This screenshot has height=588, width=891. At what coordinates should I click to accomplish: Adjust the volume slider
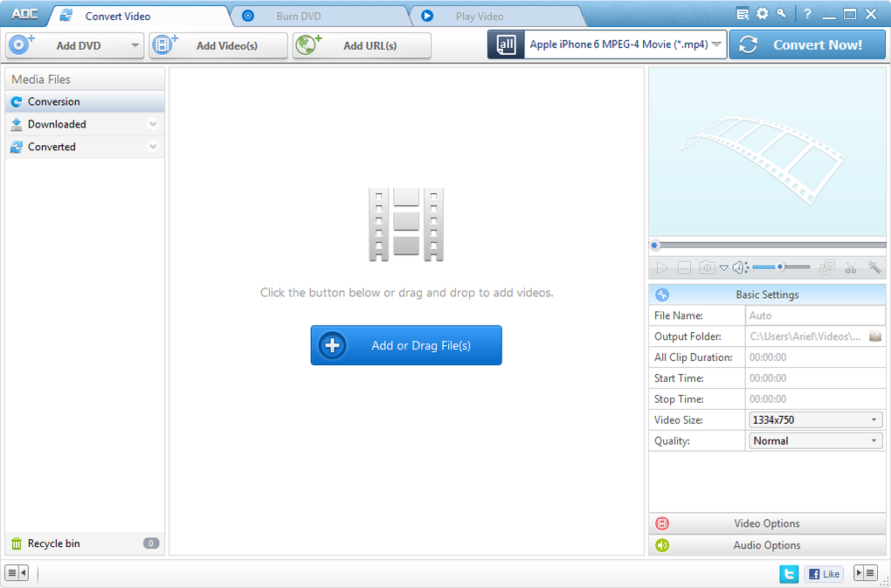click(781, 267)
